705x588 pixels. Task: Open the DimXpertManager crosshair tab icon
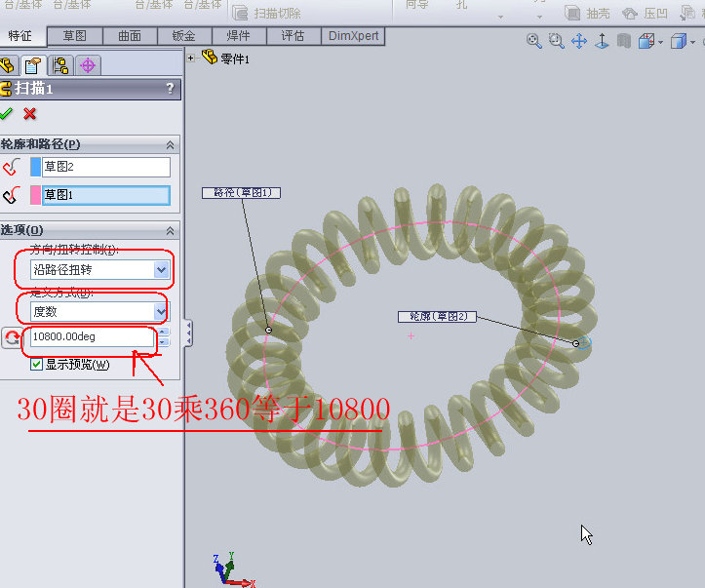(x=88, y=65)
